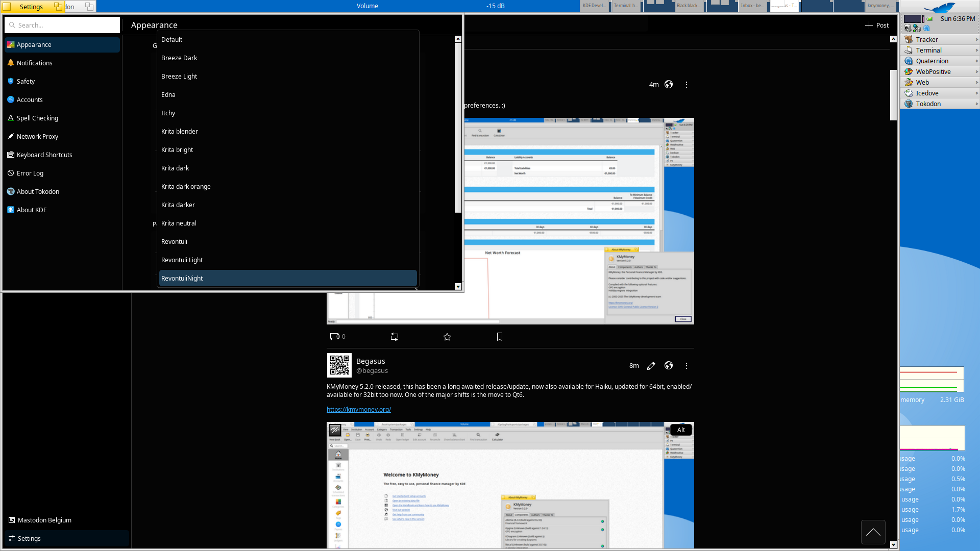Image resolution: width=980 pixels, height=551 pixels.
Task: Click the scheme list scrollbar down arrow
Action: 458,287
